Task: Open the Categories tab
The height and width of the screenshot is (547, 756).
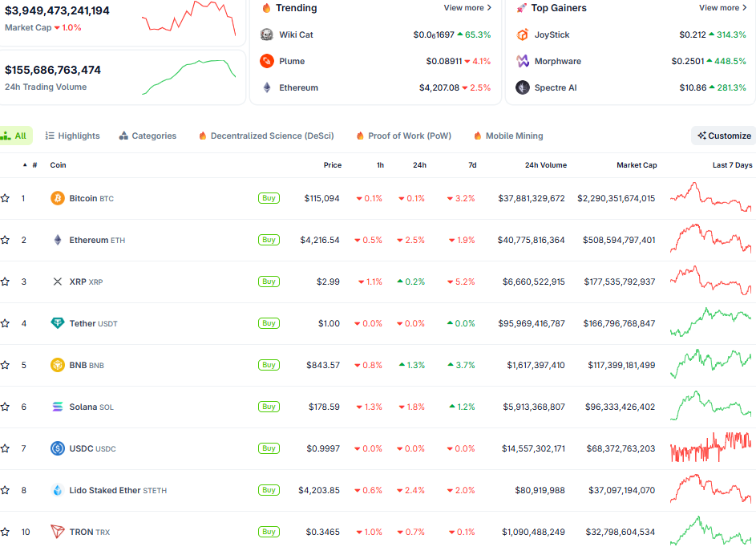Action: [x=148, y=135]
